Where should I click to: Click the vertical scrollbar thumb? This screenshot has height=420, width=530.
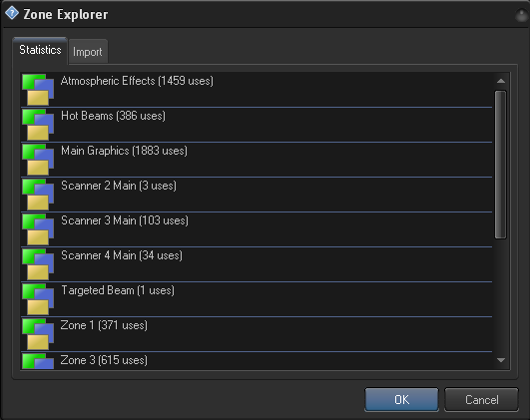tap(501, 165)
